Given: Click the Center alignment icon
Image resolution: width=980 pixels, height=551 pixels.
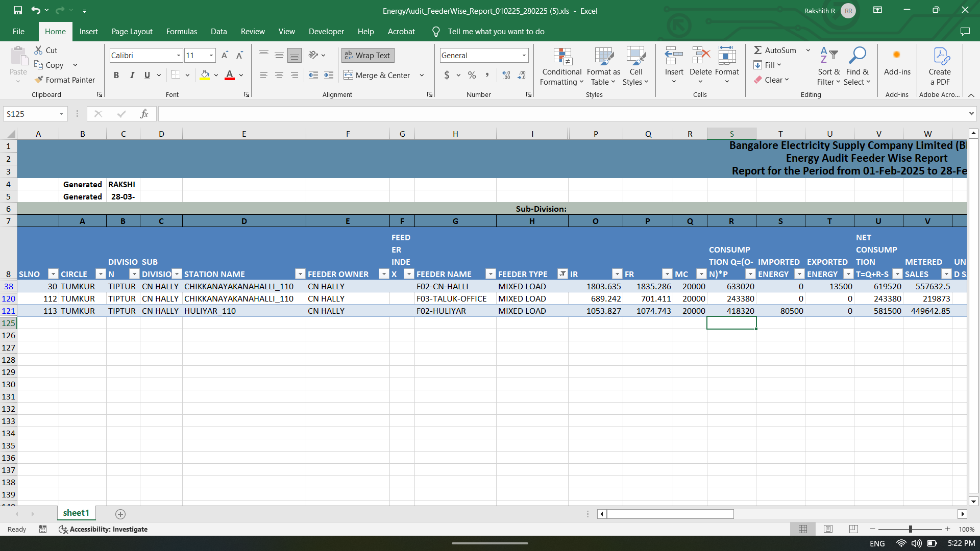Looking at the screenshot, I should pos(279,75).
